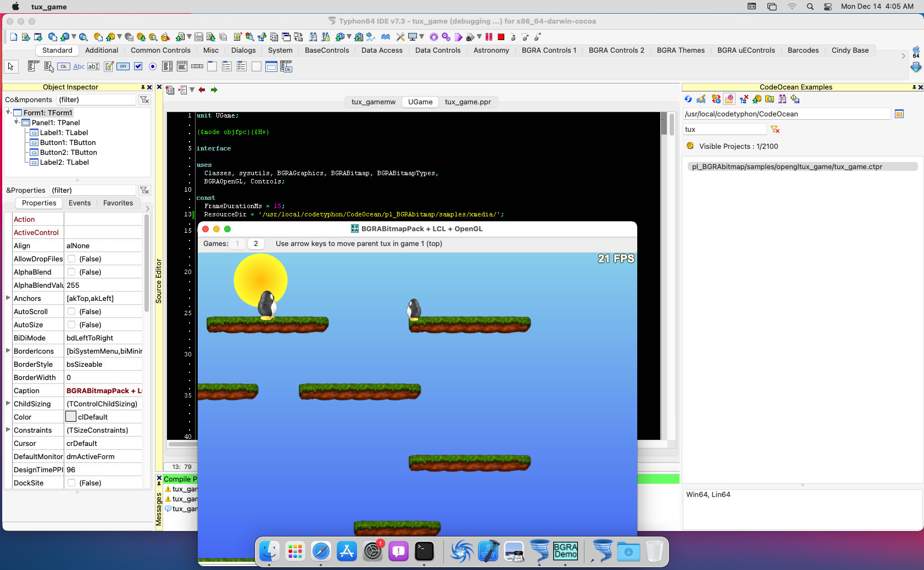
Task: Open the Additional component palette tab
Action: click(x=102, y=50)
